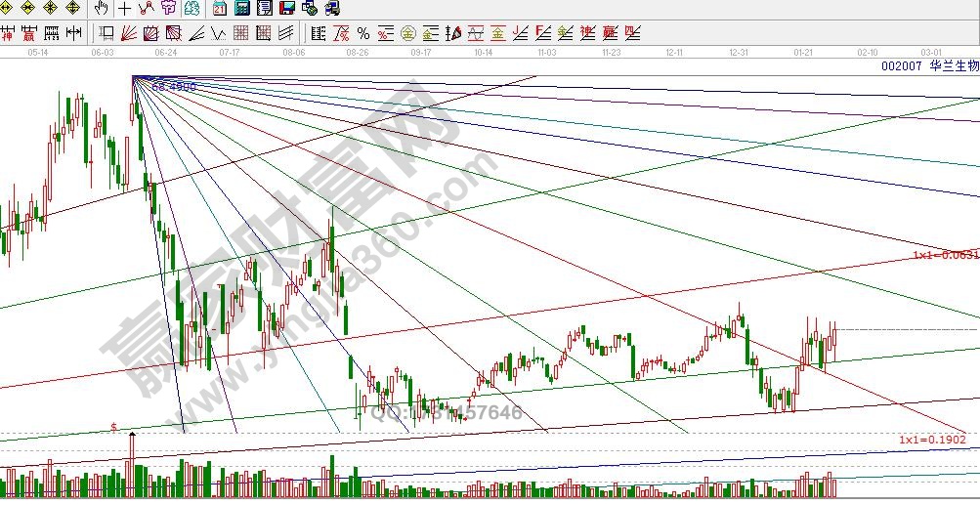Select the horizontal width measure tool
The image size is (980, 505).
tap(71, 33)
